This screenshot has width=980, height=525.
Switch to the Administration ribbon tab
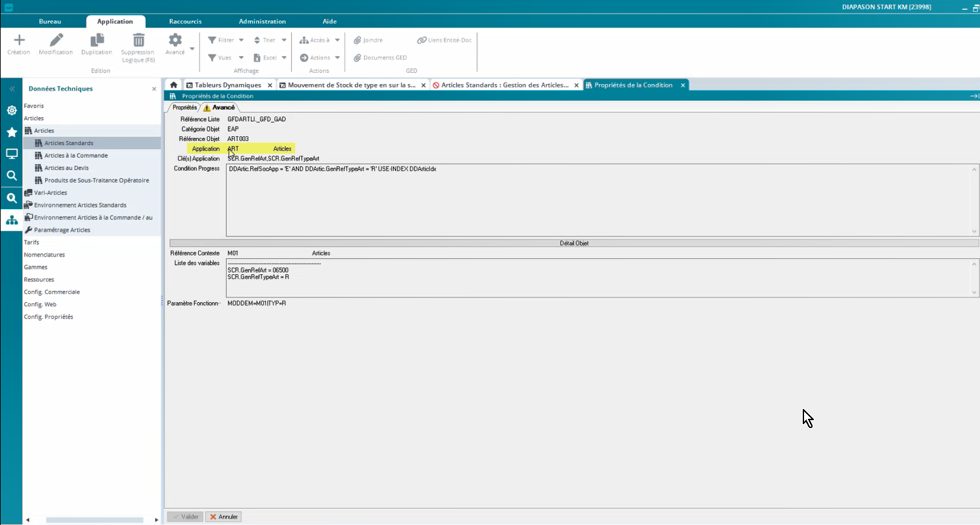coord(262,21)
